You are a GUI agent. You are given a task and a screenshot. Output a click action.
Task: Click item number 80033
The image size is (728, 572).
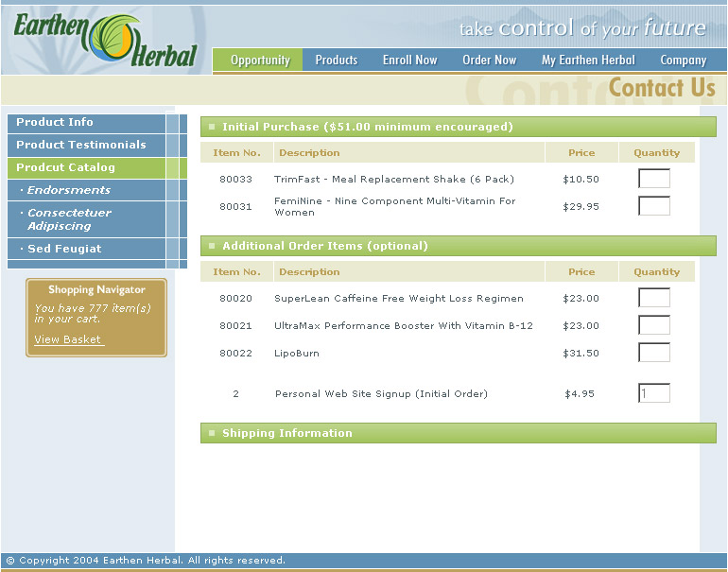coord(235,180)
